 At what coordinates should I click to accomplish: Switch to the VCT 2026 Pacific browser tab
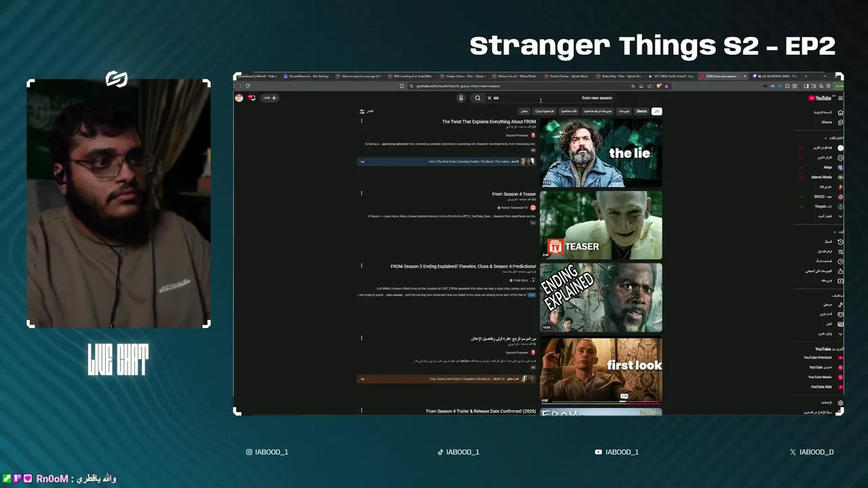671,77
